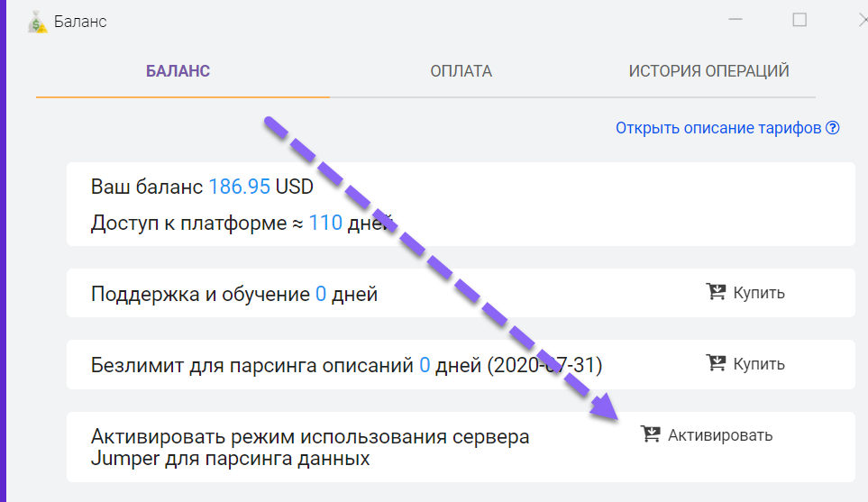Image resolution: width=868 pixels, height=502 pixels.
Task: Open the 'Открыть описание тарифов' link
Action: [718, 128]
